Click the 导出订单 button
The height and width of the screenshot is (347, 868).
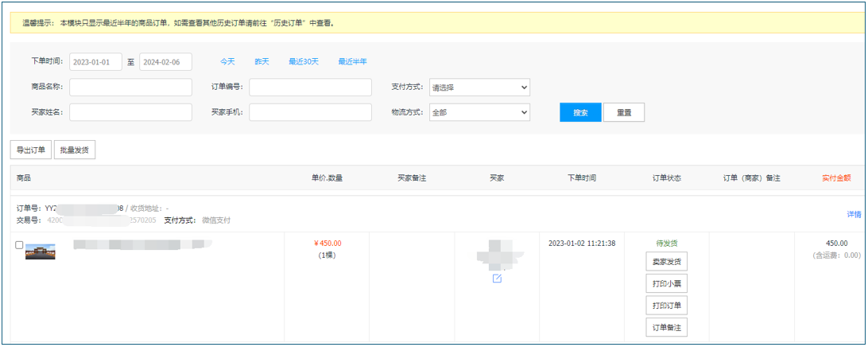pyautogui.click(x=31, y=150)
